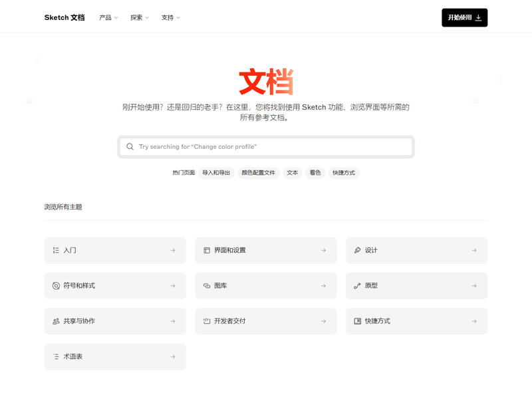The image size is (532, 399).
Task: Click the list icon on the 入门 card
Action: pos(56,250)
